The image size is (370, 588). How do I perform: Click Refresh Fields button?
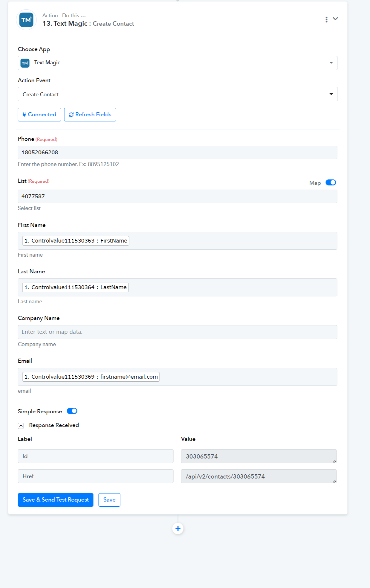pyautogui.click(x=90, y=115)
